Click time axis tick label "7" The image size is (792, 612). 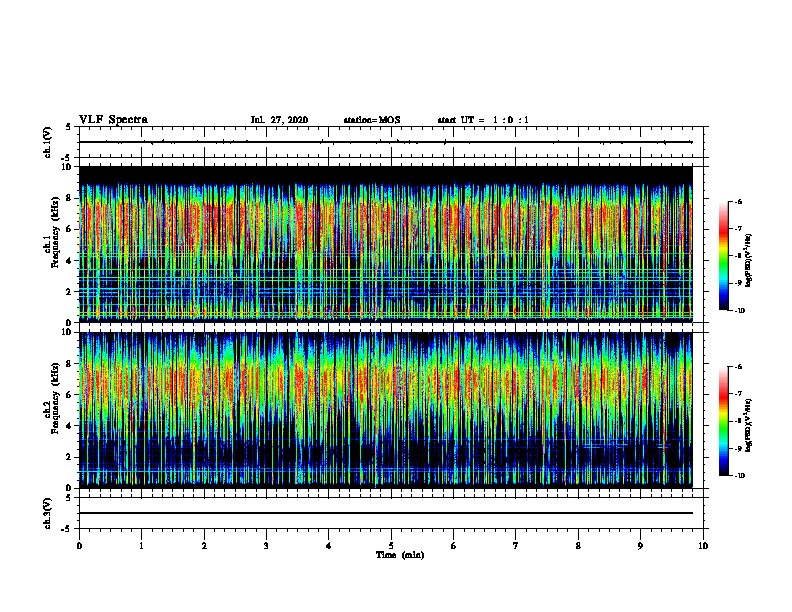(x=516, y=546)
